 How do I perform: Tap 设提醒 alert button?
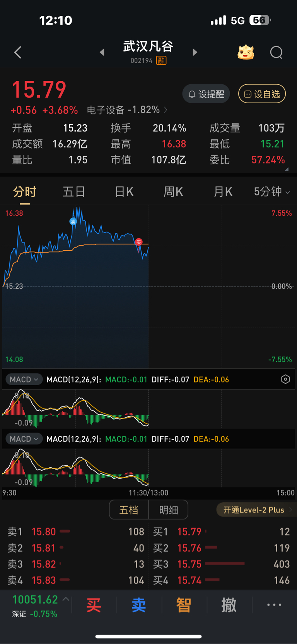pyautogui.click(x=206, y=94)
